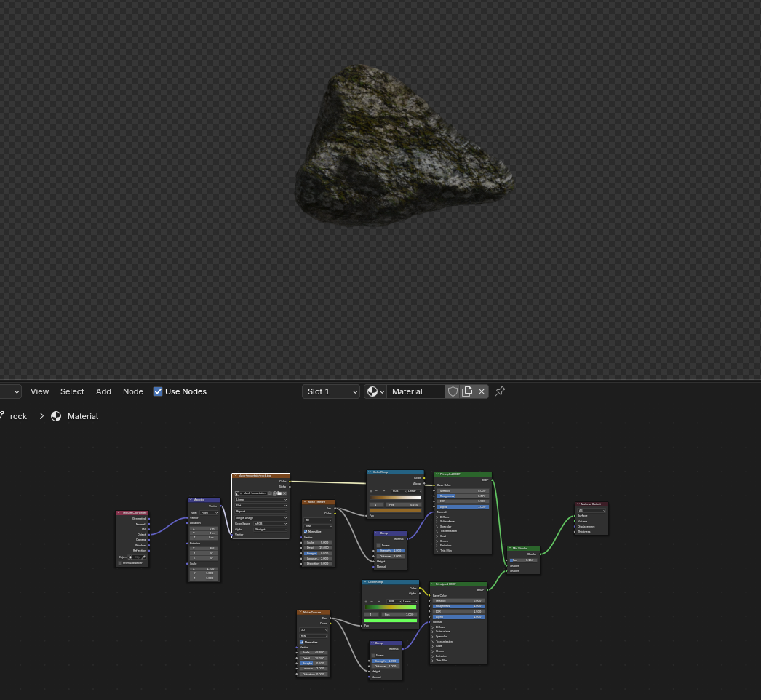Open image browse icon in Image Texture node
Viewport: 761px width, 700px height.
[x=238, y=493]
